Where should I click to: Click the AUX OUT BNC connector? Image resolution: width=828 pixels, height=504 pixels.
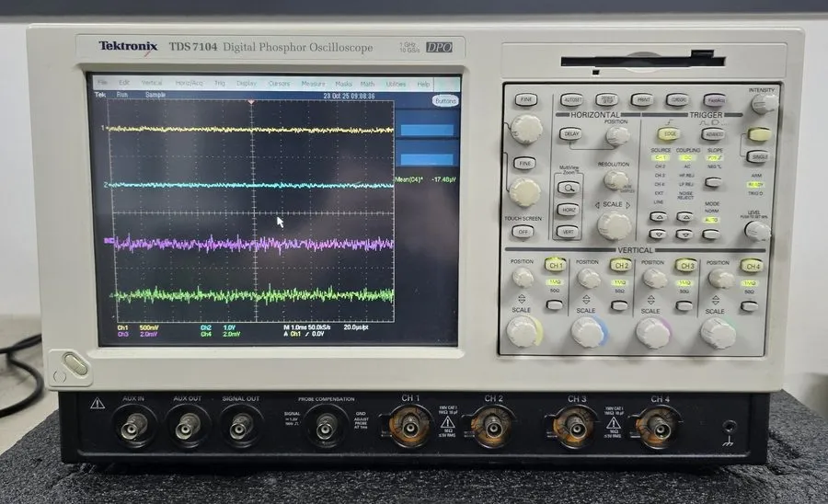tap(188, 427)
